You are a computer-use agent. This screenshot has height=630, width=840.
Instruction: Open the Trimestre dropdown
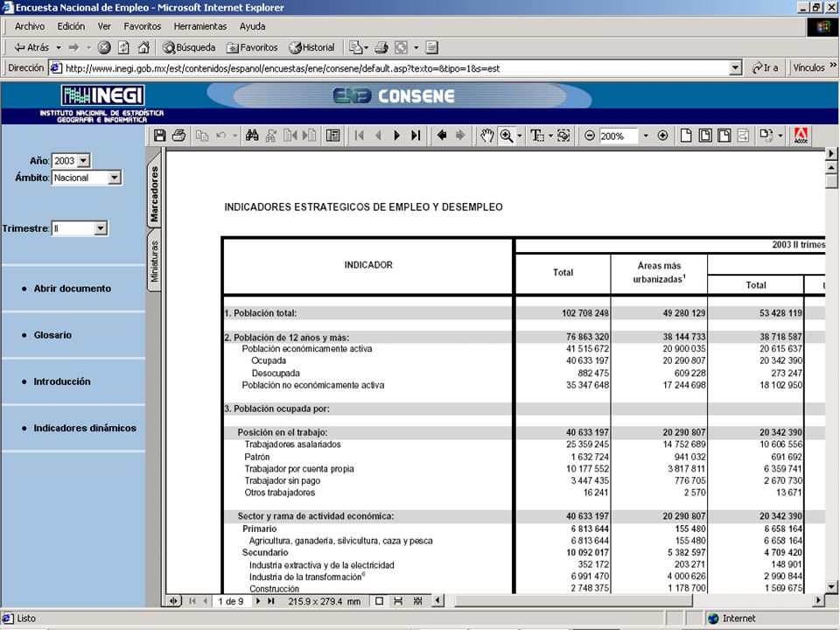(100, 228)
